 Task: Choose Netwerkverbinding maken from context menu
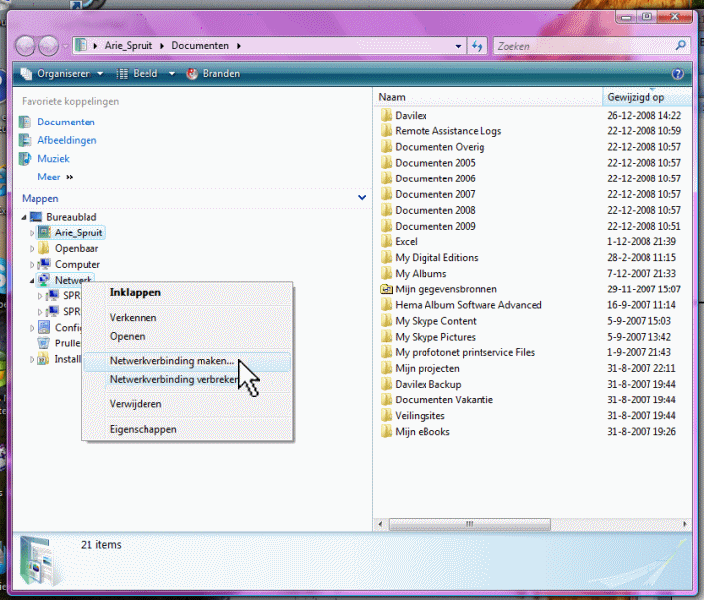tap(171, 361)
